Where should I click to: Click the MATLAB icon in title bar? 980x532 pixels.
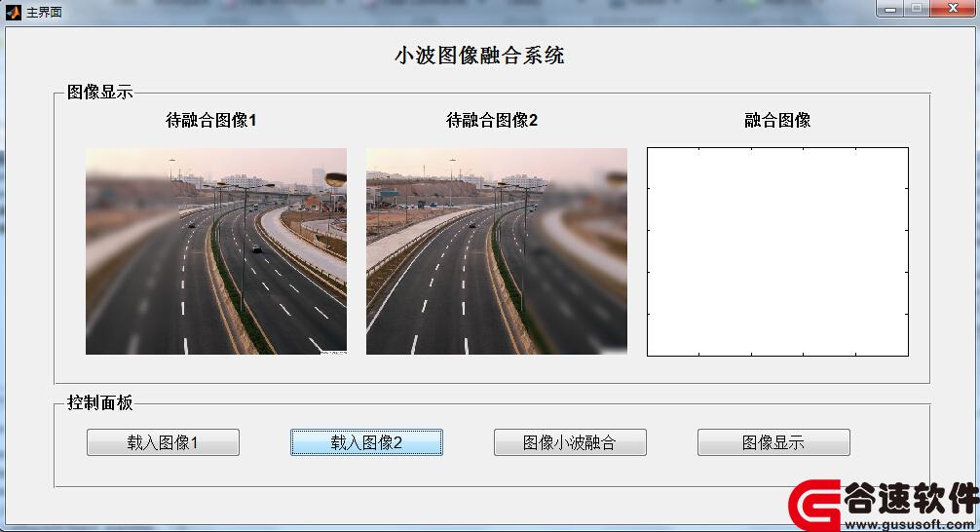coord(14,12)
